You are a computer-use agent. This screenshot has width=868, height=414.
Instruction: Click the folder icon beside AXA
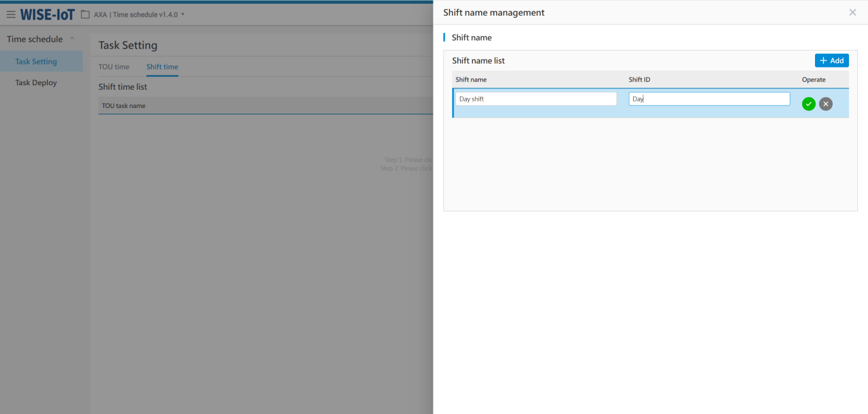[85, 15]
